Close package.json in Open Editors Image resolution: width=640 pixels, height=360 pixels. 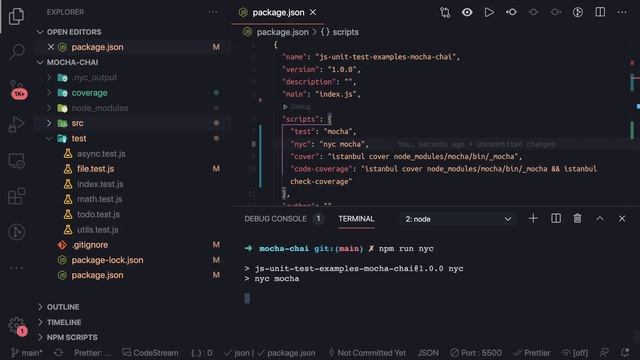point(51,47)
